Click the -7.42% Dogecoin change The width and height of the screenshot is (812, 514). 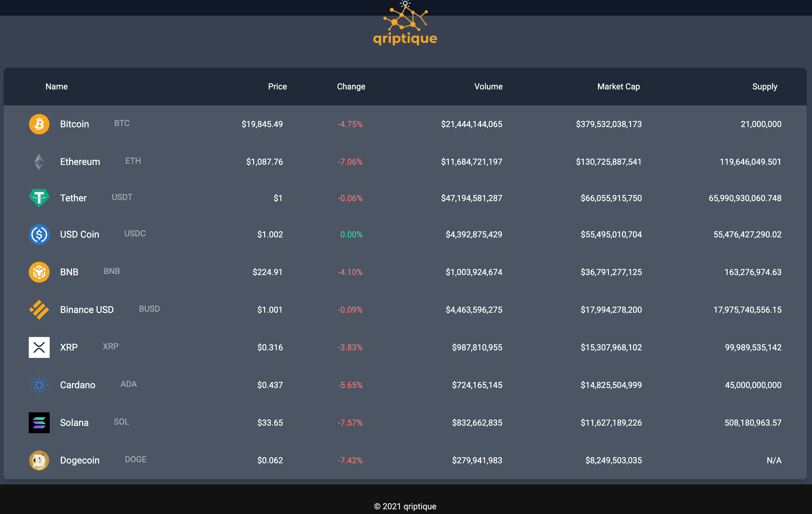[350, 460]
